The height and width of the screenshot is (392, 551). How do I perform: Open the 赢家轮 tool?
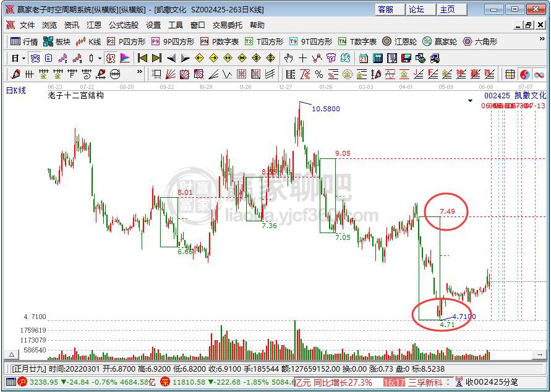point(440,42)
